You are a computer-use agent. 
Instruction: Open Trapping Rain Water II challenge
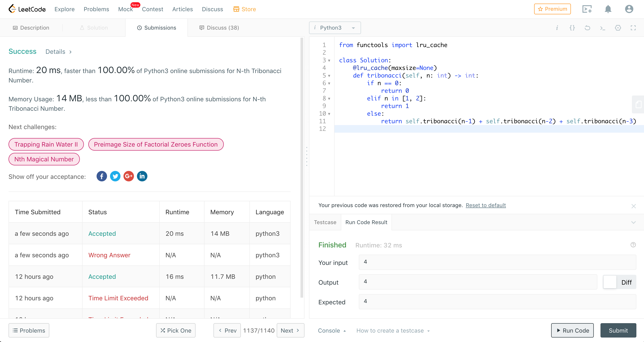[x=46, y=144]
